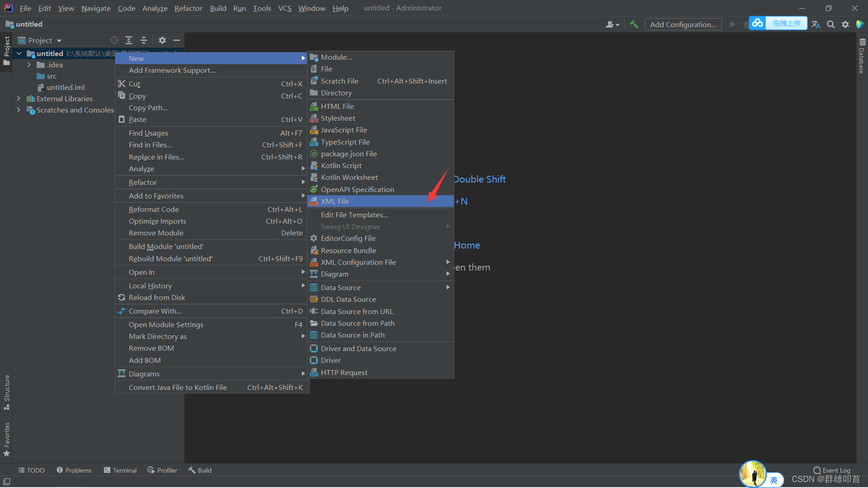Screen dimensions: 868x488
Task: Open the Terminal tool window tab
Action: tap(120, 470)
